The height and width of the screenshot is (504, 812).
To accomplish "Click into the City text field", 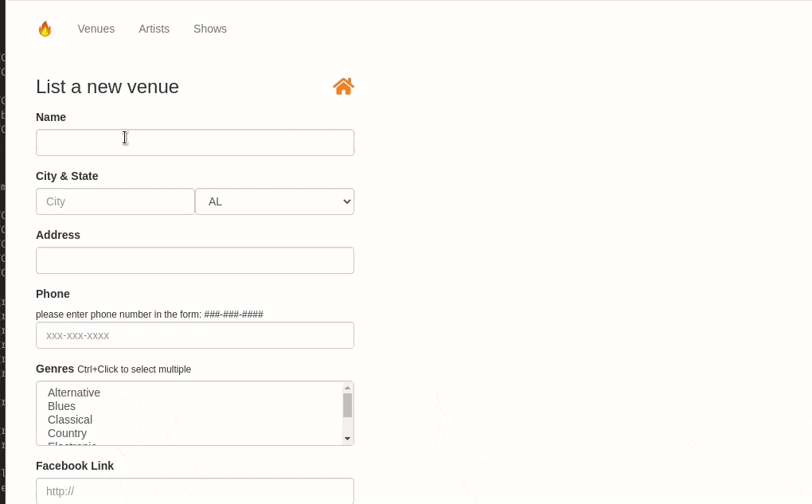I will tap(115, 201).
